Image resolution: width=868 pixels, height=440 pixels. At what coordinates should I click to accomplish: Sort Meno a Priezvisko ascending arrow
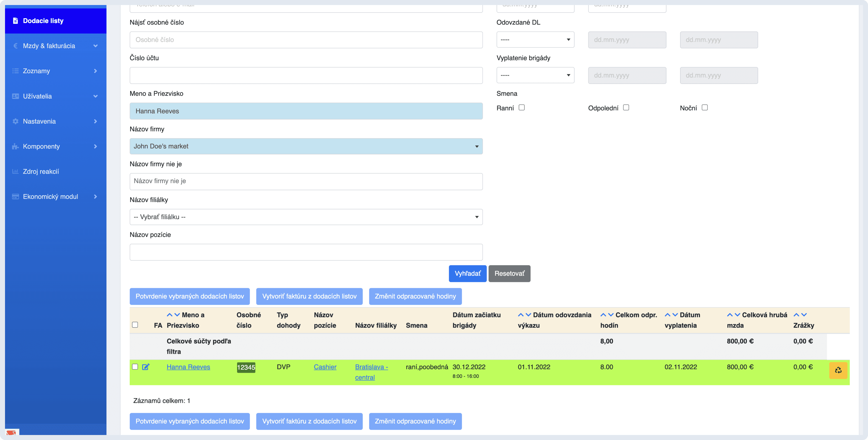pyautogui.click(x=170, y=315)
